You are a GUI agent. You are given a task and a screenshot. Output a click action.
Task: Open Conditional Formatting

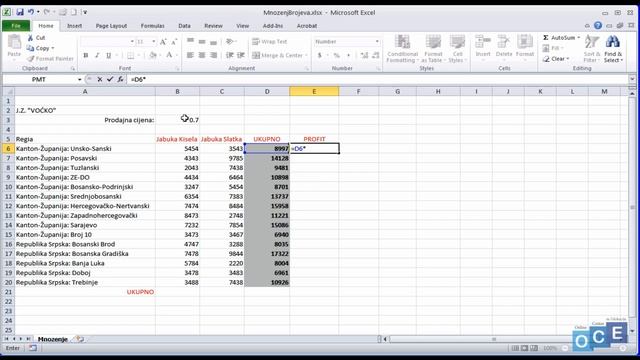click(x=402, y=49)
